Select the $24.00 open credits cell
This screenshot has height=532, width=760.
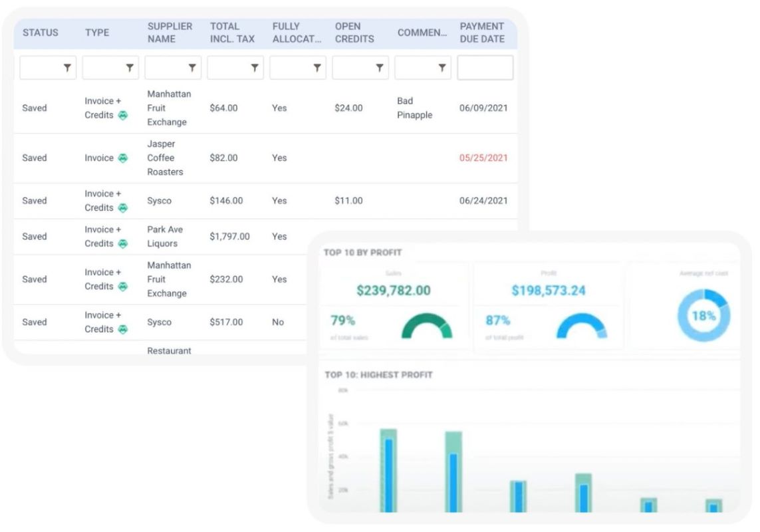coord(348,108)
